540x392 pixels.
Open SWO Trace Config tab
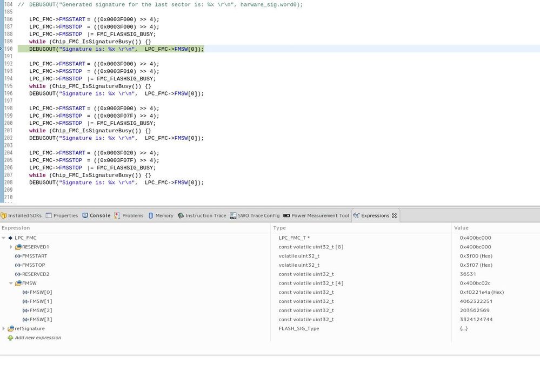255,215
